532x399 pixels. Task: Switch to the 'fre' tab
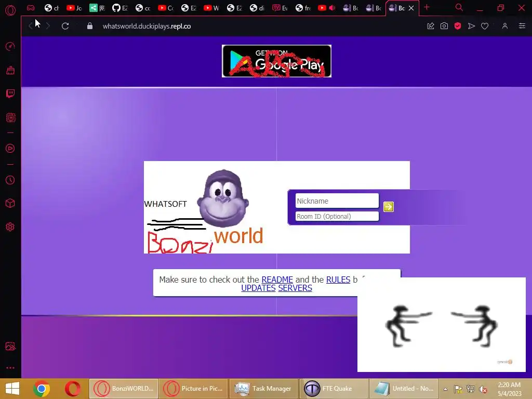pos(303,8)
